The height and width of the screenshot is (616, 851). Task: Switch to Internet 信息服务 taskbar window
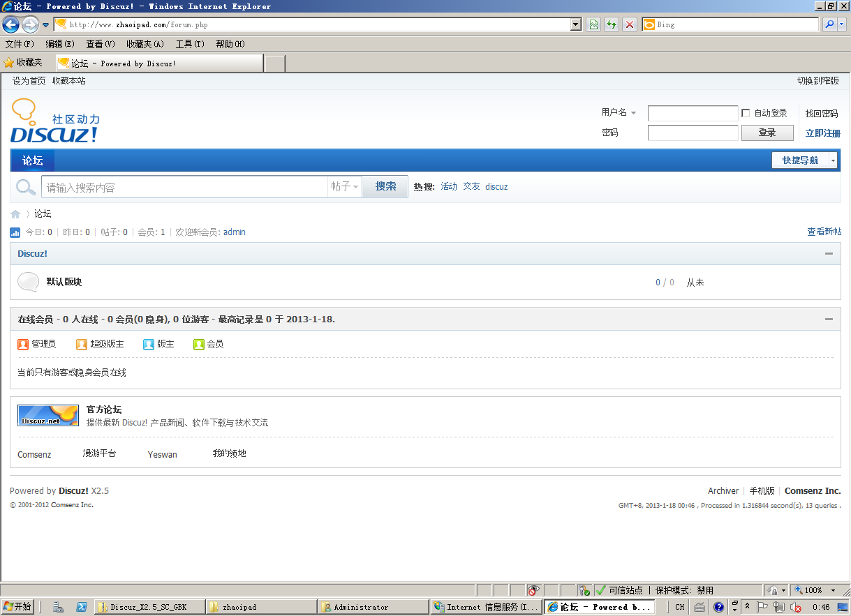pyautogui.click(x=486, y=607)
